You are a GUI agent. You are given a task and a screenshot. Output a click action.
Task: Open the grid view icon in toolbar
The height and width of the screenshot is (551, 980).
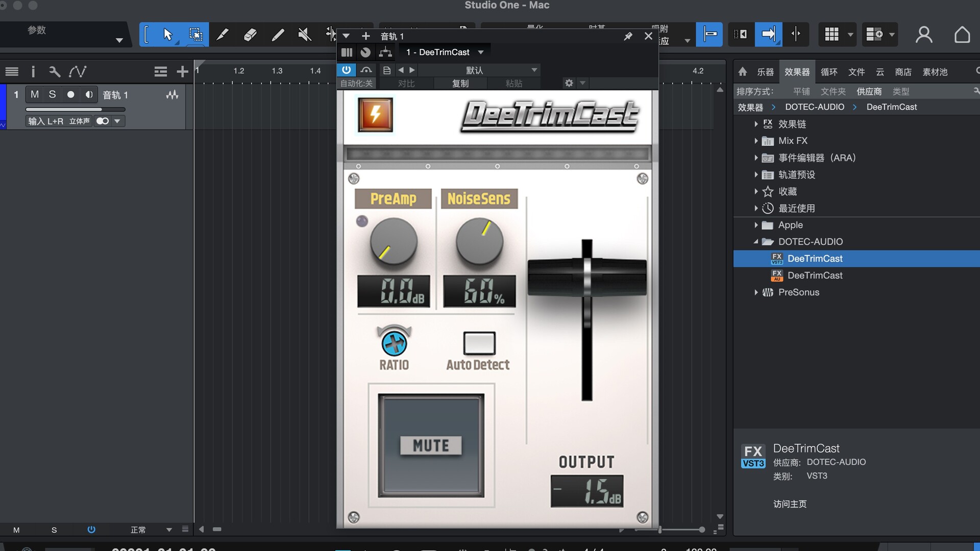coord(832,34)
